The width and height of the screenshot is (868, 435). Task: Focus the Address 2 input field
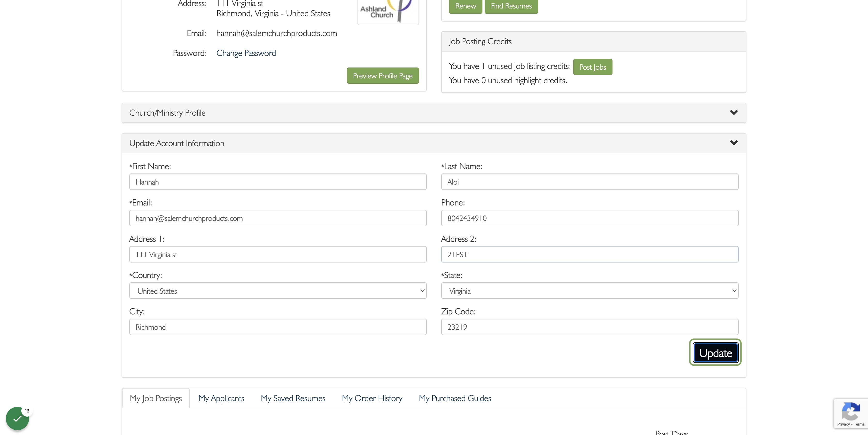590,254
